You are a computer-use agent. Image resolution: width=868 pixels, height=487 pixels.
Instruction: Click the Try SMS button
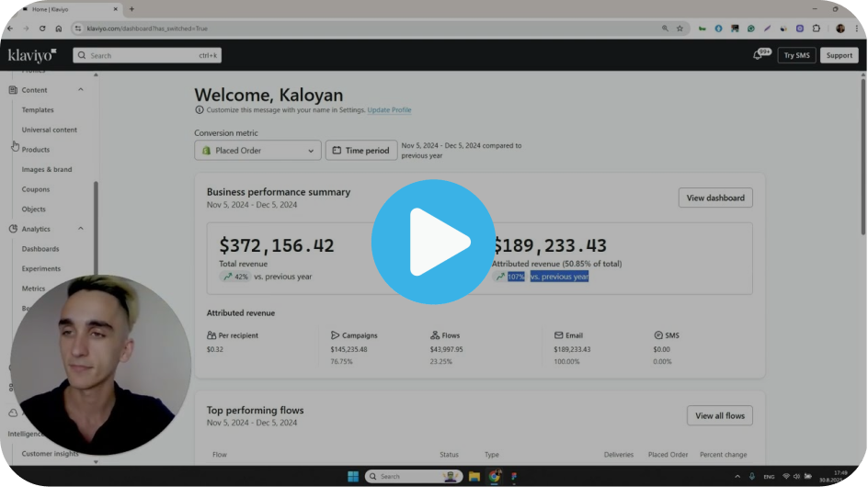click(796, 55)
